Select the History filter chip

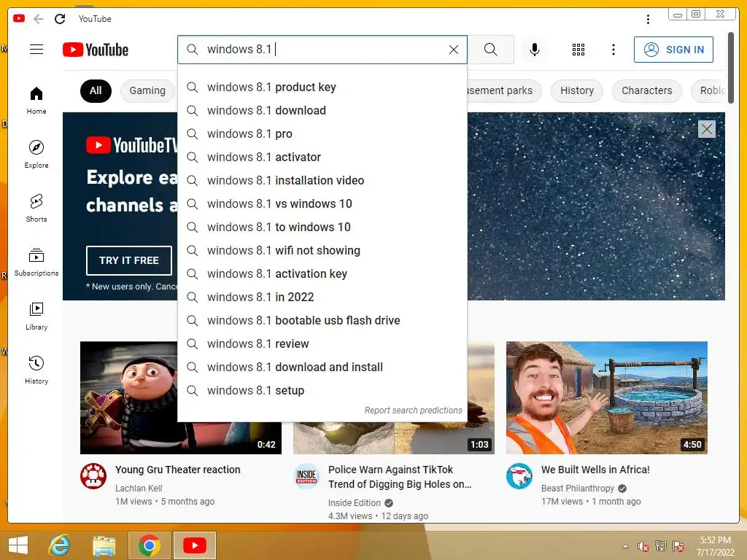577,90
